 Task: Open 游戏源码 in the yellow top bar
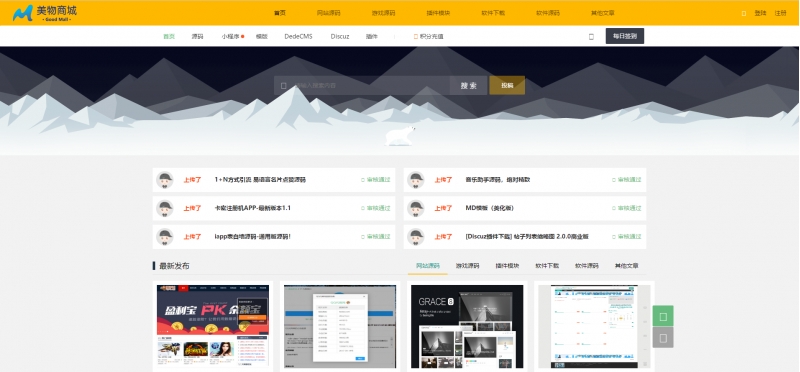point(383,13)
